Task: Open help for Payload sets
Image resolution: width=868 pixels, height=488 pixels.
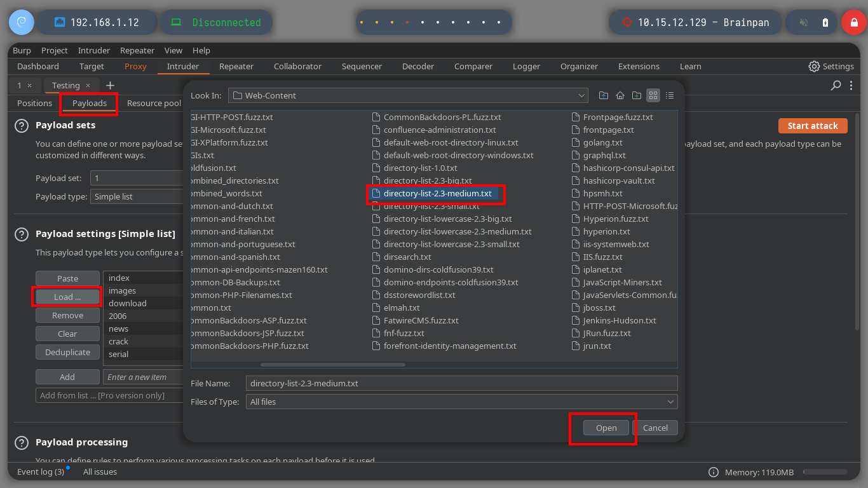Action: [22, 126]
